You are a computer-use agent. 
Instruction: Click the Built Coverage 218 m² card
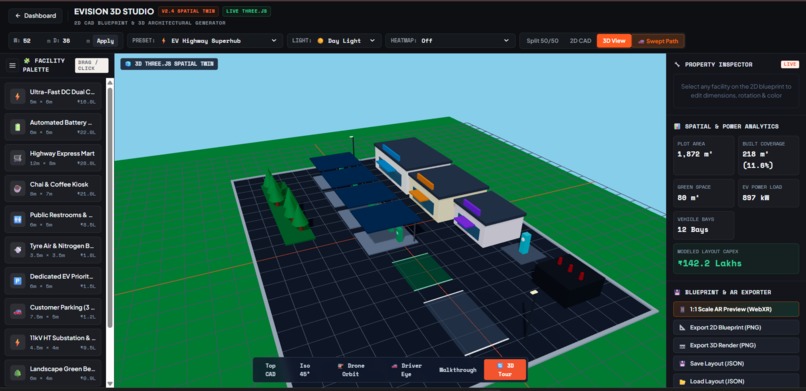point(768,156)
